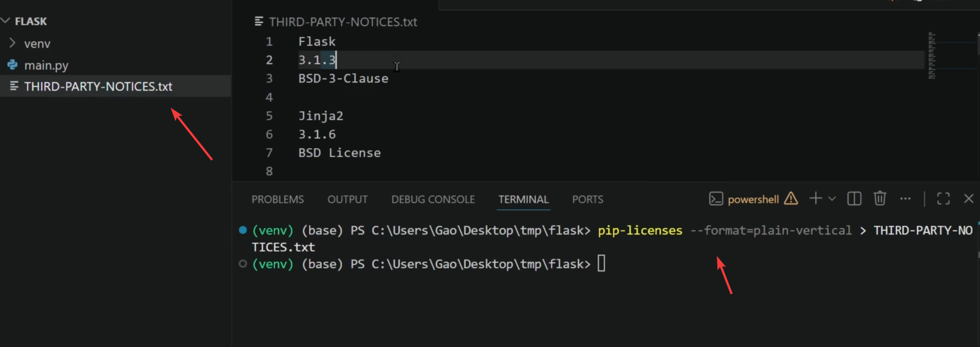Click the powershell terminal label
Image resolution: width=980 pixels, height=347 pixels.
click(x=753, y=199)
